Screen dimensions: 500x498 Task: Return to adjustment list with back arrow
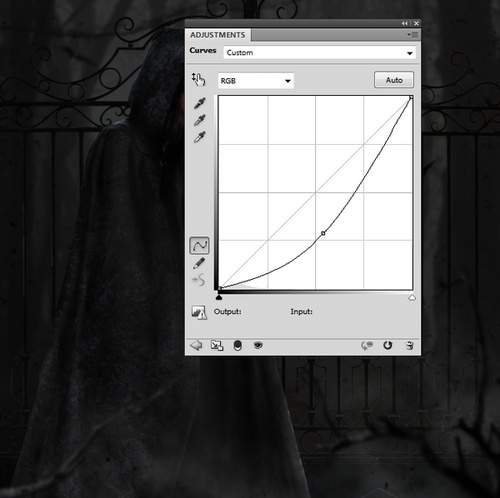pyautogui.click(x=196, y=345)
